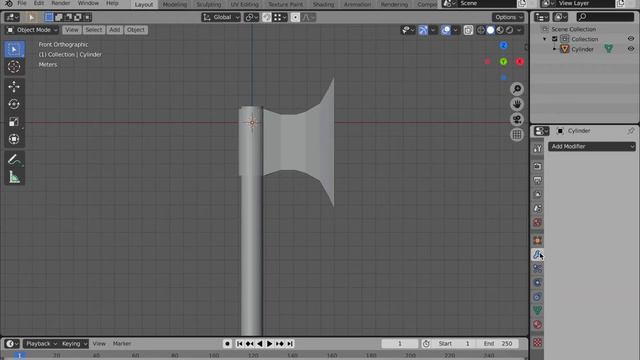Play animation forward in timeline
This screenshot has width=640, height=360.
(269, 344)
